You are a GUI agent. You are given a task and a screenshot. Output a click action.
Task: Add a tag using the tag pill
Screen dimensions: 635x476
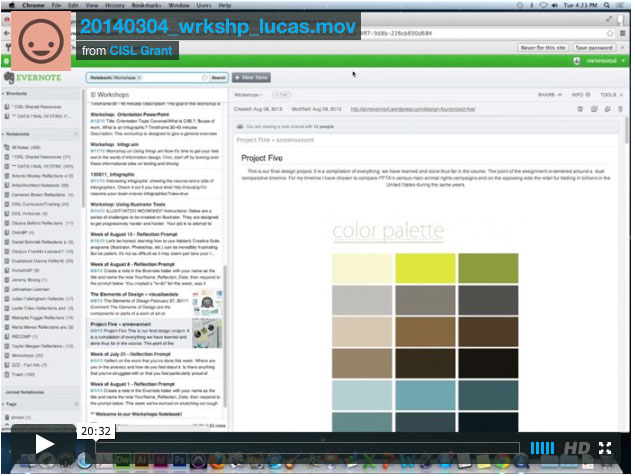tap(281, 95)
